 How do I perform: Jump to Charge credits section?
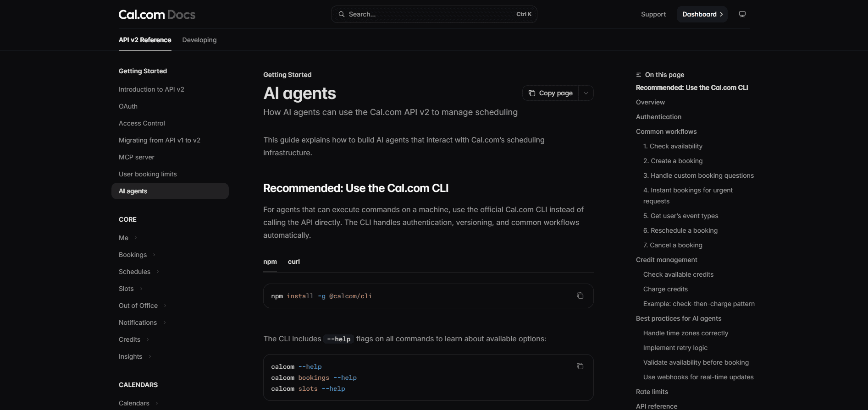click(x=665, y=289)
